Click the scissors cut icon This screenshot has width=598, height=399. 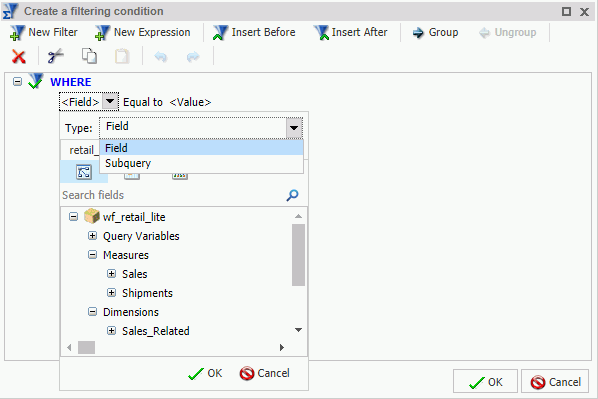(x=55, y=56)
